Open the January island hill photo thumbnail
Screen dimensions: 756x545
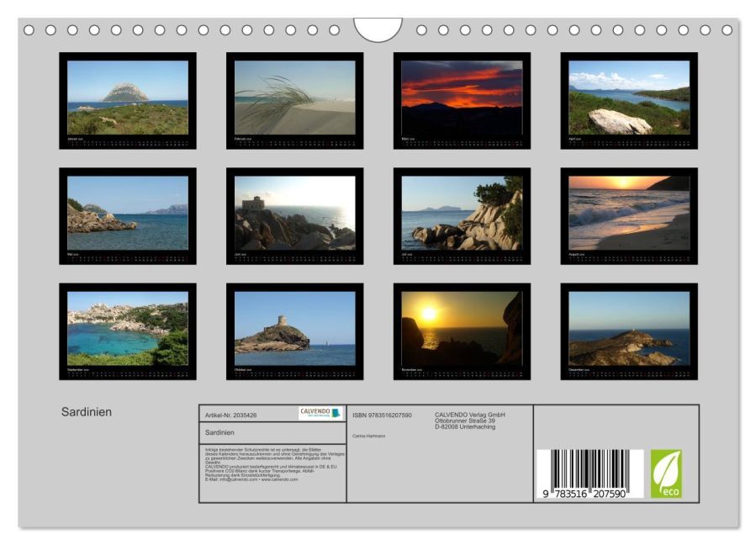(128, 101)
